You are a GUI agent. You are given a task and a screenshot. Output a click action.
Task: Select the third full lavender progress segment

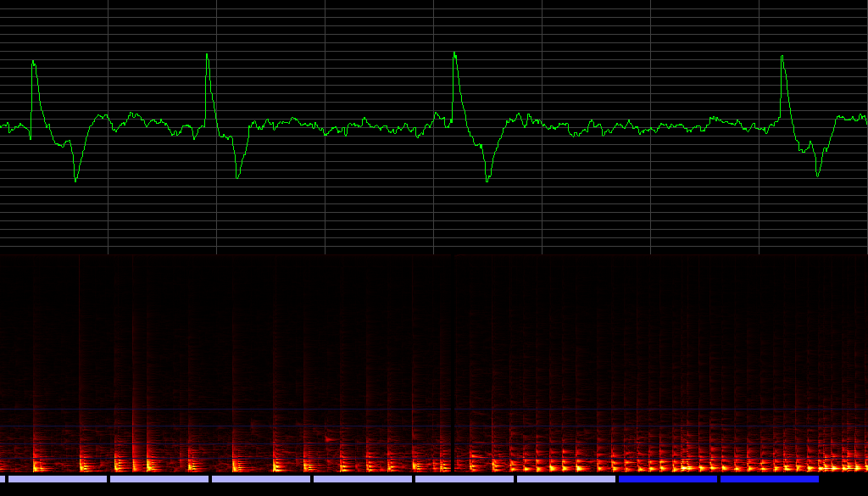coord(261,479)
